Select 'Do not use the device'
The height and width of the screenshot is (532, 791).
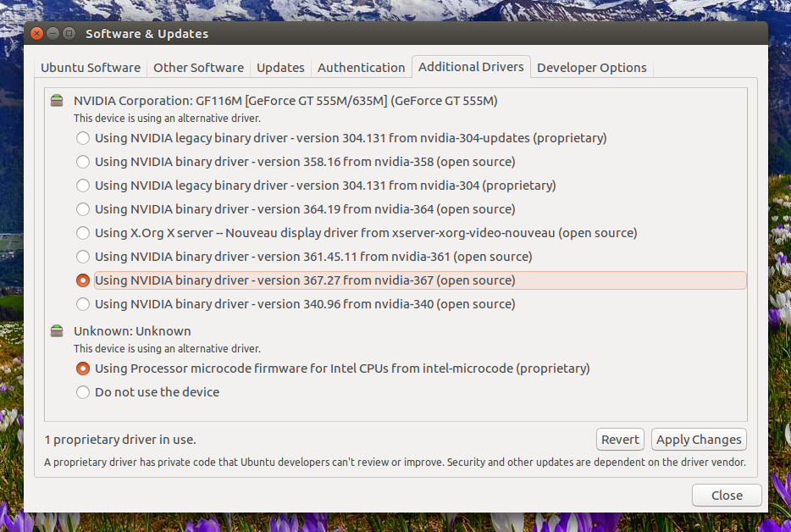pyautogui.click(x=83, y=392)
